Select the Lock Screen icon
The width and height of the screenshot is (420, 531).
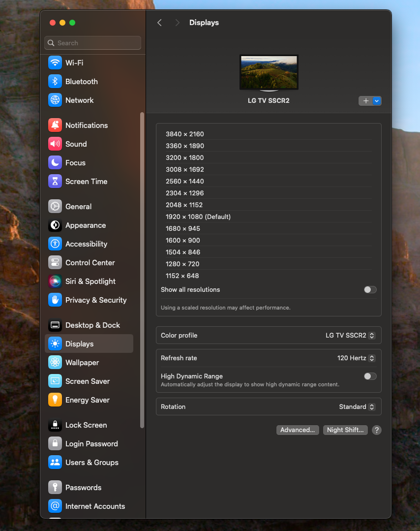click(x=55, y=425)
